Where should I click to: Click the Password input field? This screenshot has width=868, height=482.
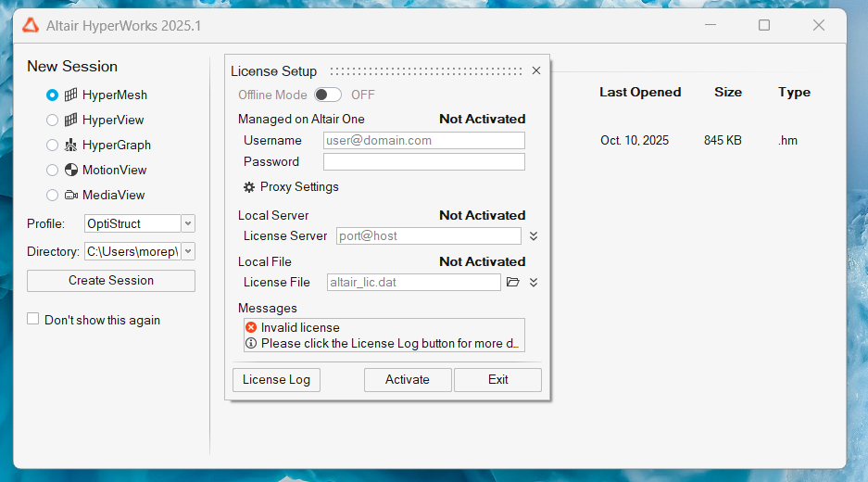pos(424,162)
